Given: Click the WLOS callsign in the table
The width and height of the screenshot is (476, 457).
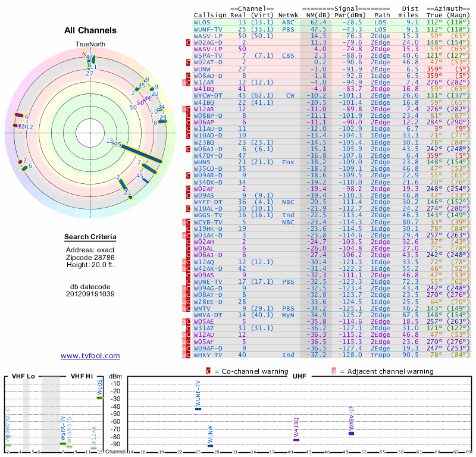Looking at the screenshot, I should 202,22.
